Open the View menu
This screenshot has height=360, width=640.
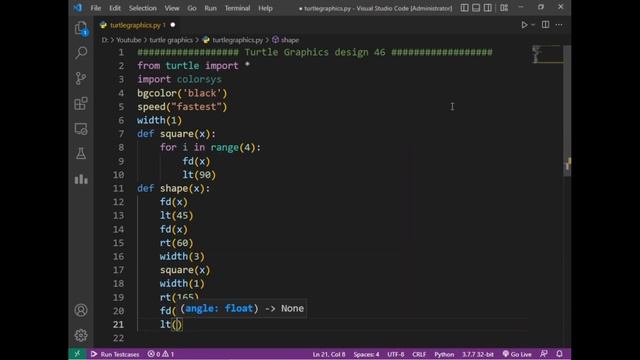(x=172, y=8)
